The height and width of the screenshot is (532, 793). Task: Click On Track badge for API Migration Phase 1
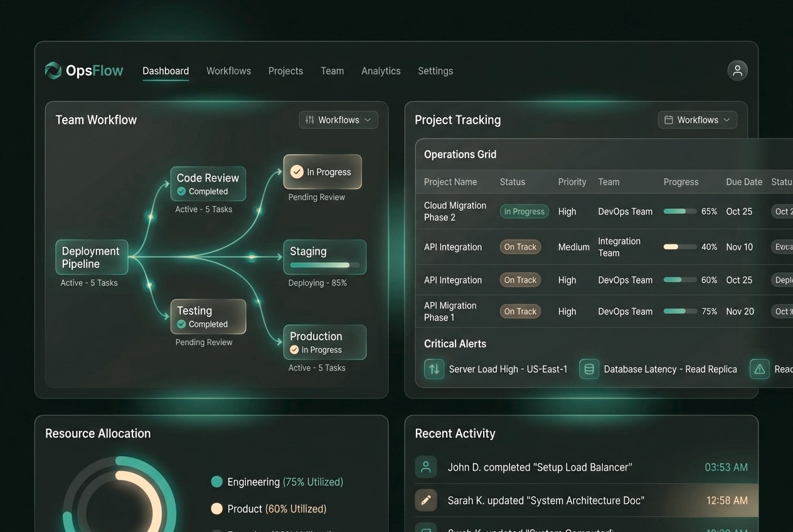coord(520,311)
